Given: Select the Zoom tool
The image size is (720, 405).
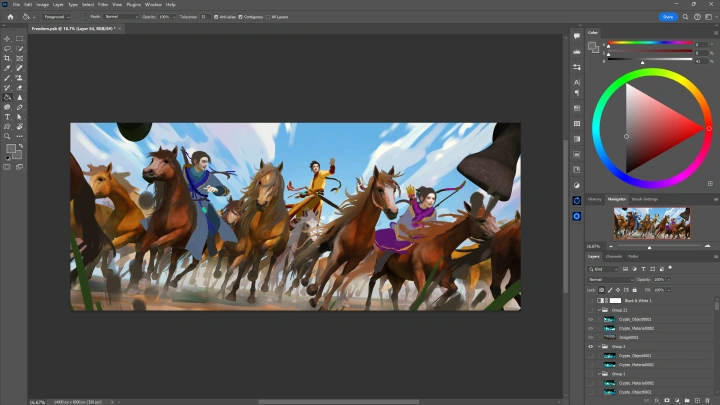Looking at the screenshot, I should point(7,136).
